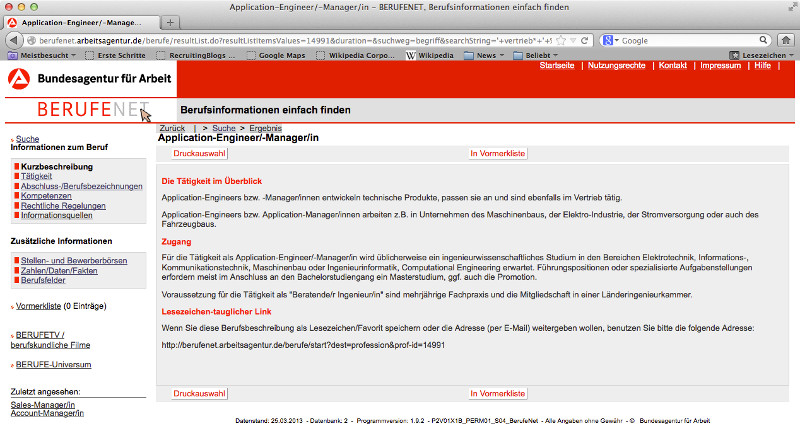Click the search magnifier in Google box

tap(763, 40)
